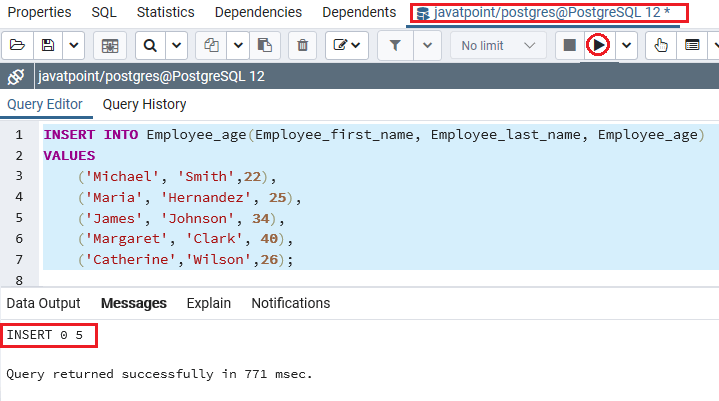Switch to the SQL tab
The image size is (719, 401).
coord(104,12)
